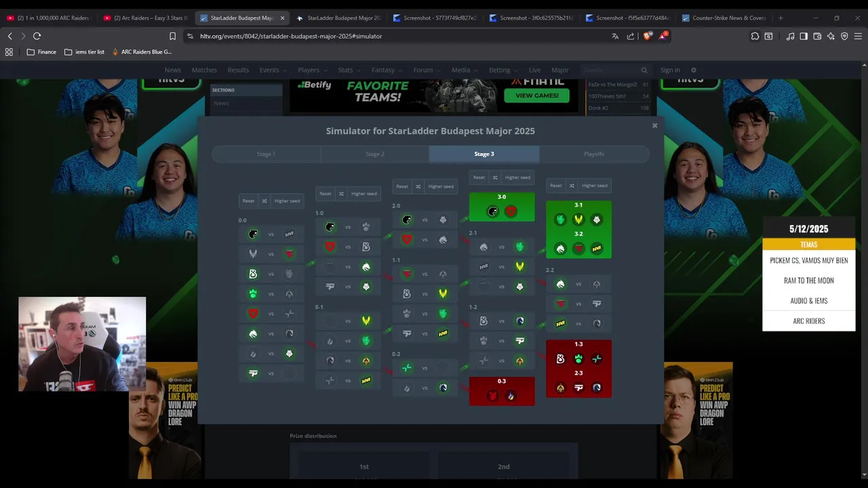The width and height of the screenshot is (868, 488).
Task: Switch to the 1 in 1,000,000 ARC Raiders tab
Action: [47, 18]
